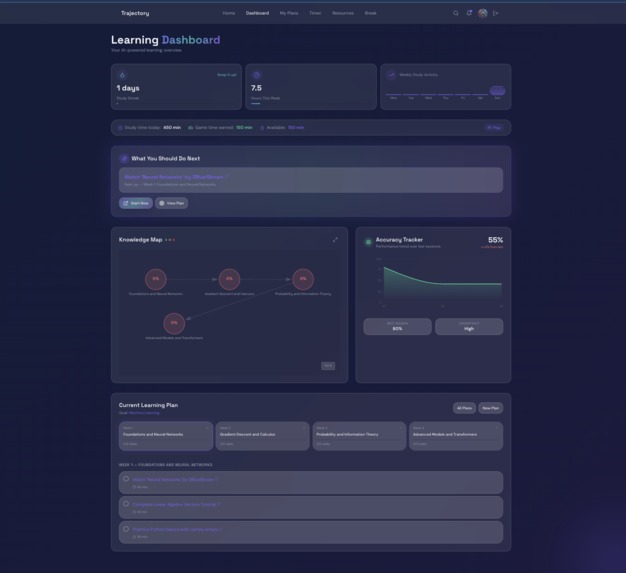Expand the Week 2 card chevron

click(x=304, y=428)
